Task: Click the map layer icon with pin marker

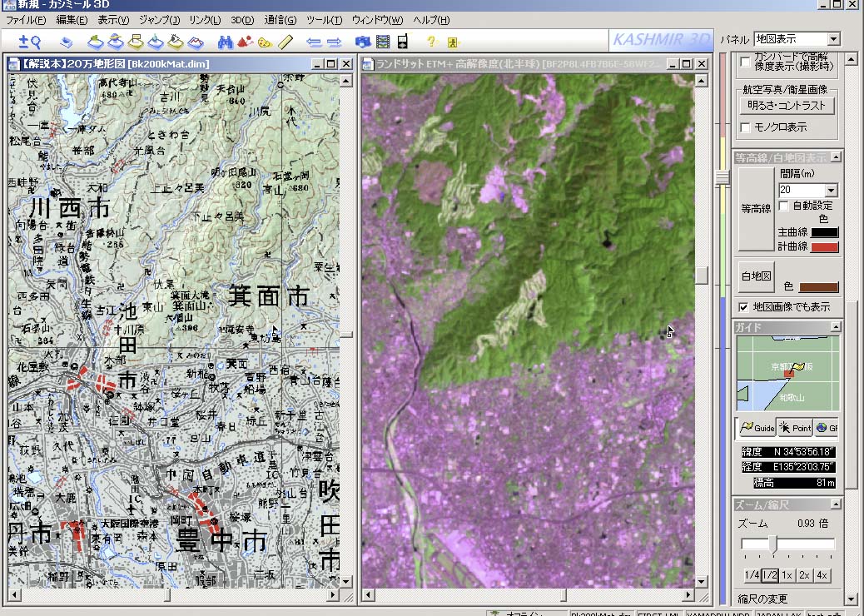Action: tap(156, 42)
